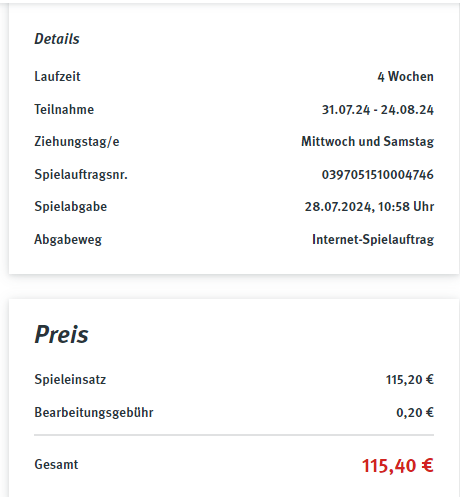Select the Mittwoch und Samstag value
Image resolution: width=460 pixels, height=497 pixels.
click(x=367, y=142)
